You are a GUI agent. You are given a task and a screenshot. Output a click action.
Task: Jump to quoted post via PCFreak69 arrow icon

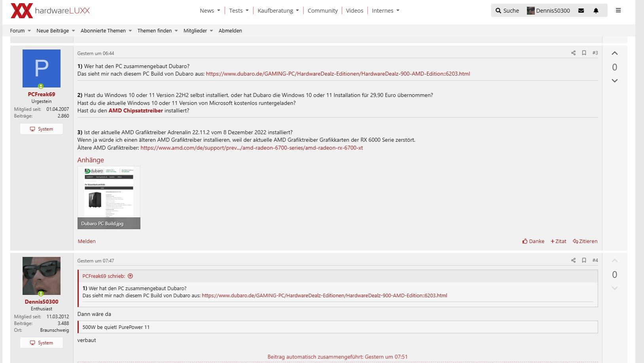pyautogui.click(x=130, y=276)
